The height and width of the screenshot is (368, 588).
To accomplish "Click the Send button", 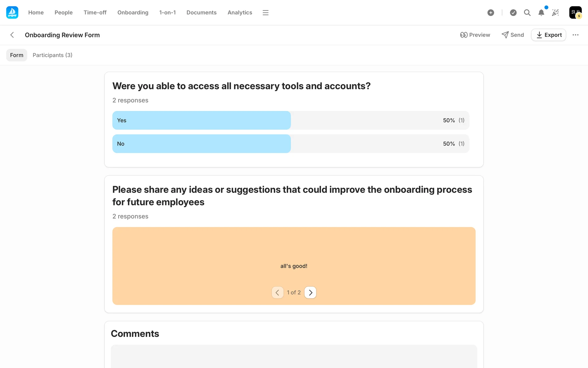I will click(513, 35).
